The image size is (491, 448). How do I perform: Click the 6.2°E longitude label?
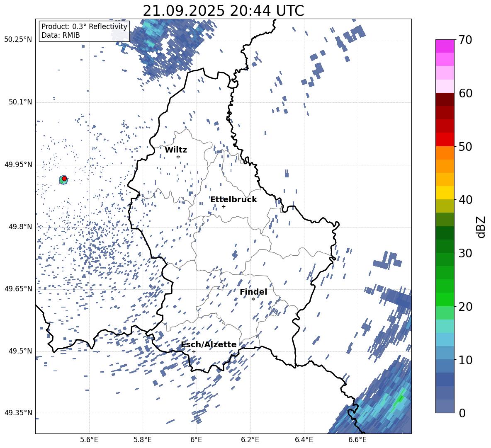[x=250, y=440]
